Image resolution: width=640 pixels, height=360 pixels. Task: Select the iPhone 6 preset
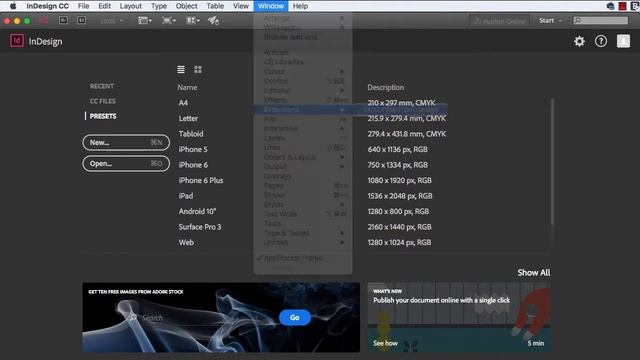click(x=193, y=165)
